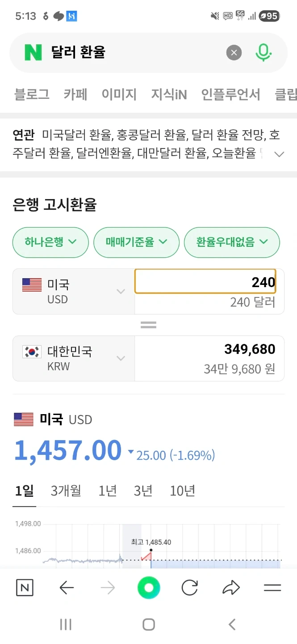Expand the USD currency selector chevron
Screen dimensions: 297x644
120,291
